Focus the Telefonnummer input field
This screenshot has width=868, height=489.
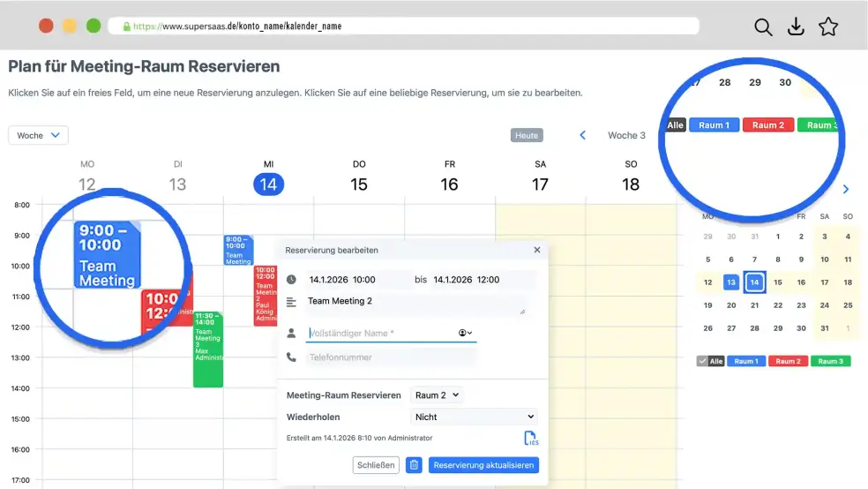coord(390,357)
